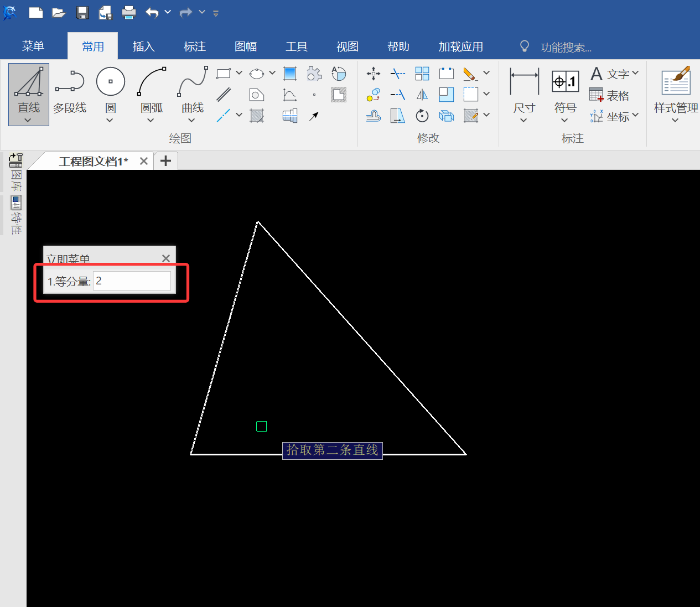
Task: Create a new document
Action: (36, 13)
